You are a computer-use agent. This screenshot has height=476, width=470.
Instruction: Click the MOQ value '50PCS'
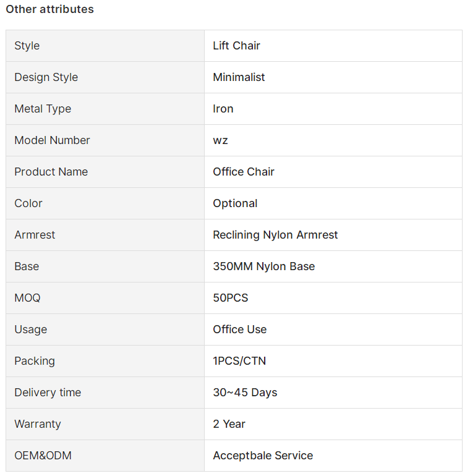pos(231,298)
